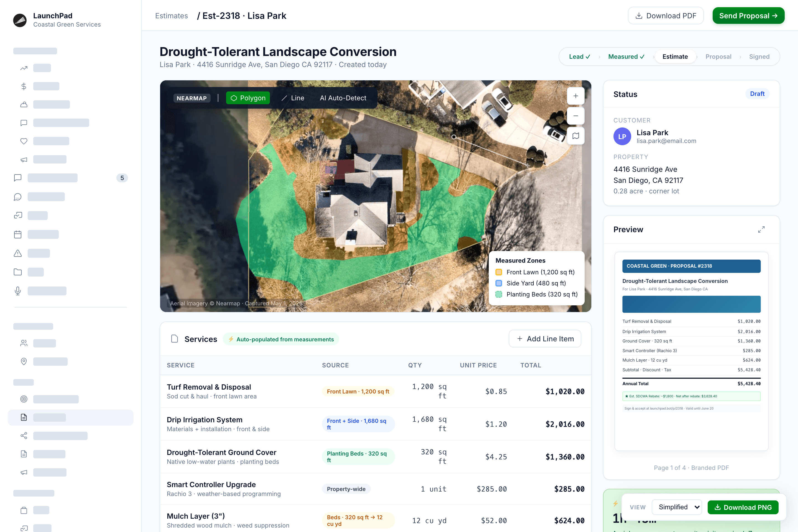Click the unread count badge 5

[122, 178]
